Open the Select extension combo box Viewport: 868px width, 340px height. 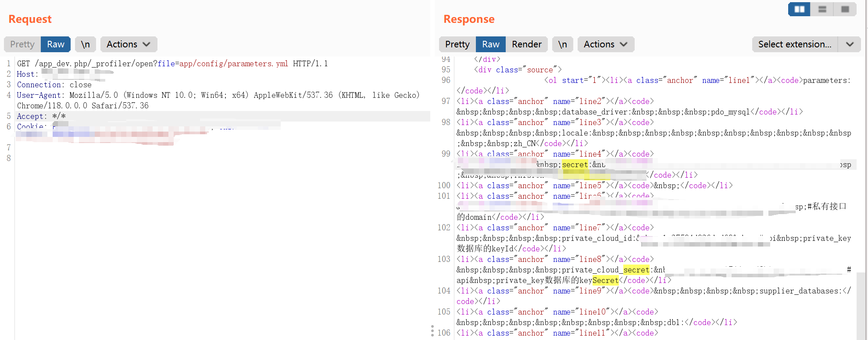coord(794,44)
